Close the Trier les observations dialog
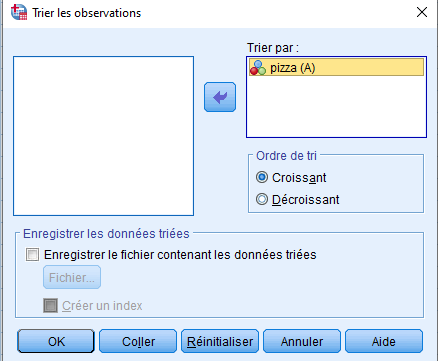The height and width of the screenshot is (361, 438). pos(422,12)
